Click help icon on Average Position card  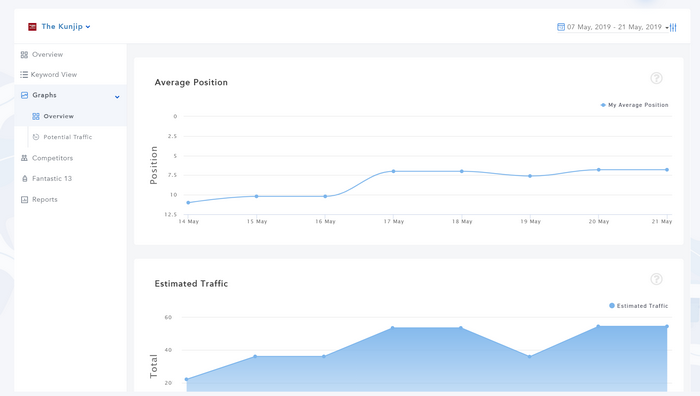(x=656, y=78)
